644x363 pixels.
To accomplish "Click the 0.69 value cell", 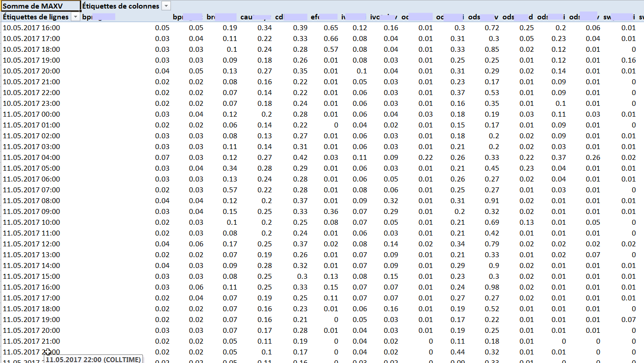I will pos(492,222).
